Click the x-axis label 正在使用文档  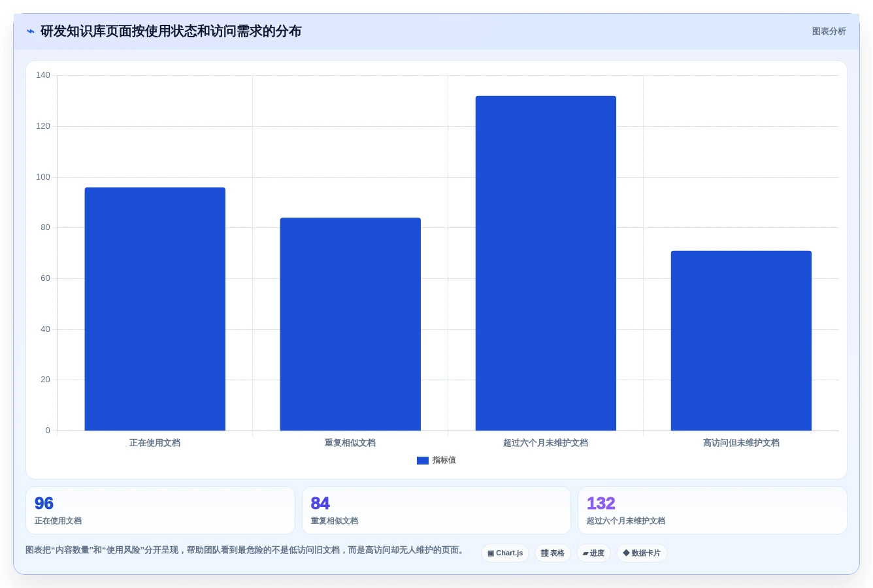155,443
